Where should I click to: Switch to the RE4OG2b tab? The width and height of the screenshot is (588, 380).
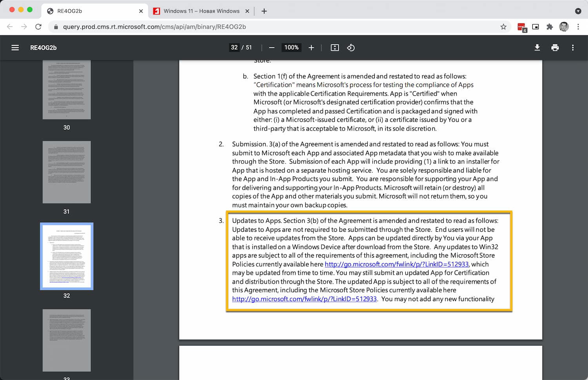(94, 11)
